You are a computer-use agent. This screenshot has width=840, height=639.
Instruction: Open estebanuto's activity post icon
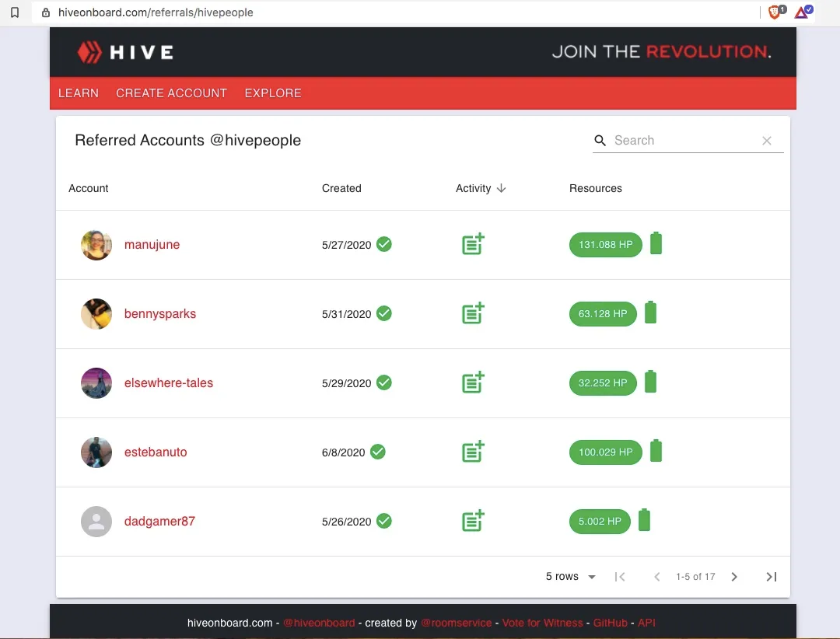coord(473,452)
